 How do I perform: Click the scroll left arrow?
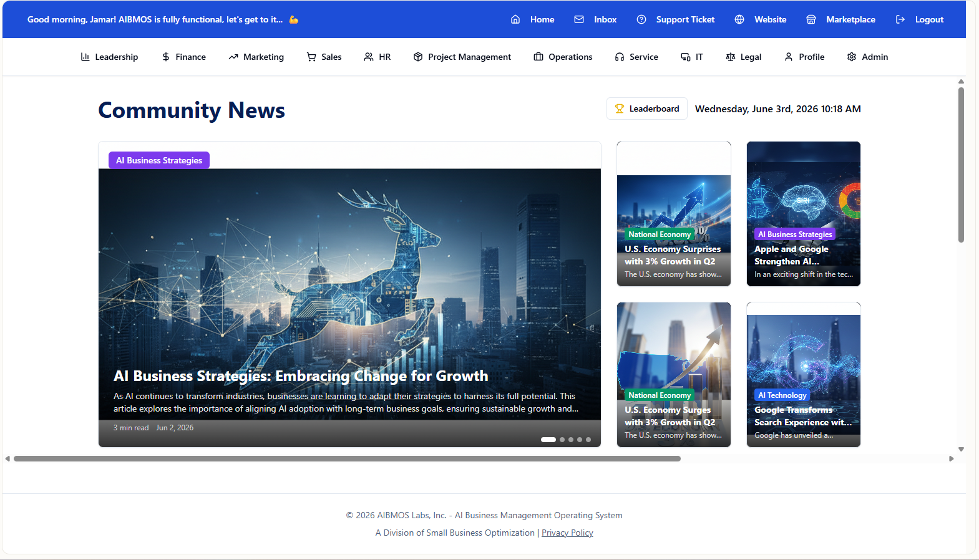pos(7,458)
